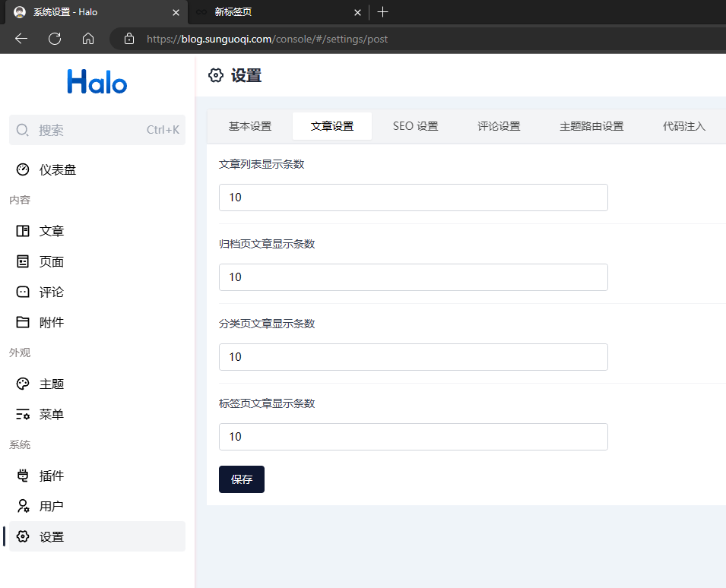The width and height of the screenshot is (726, 588).
Task: Reload the current page
Action: pos(55,39)
